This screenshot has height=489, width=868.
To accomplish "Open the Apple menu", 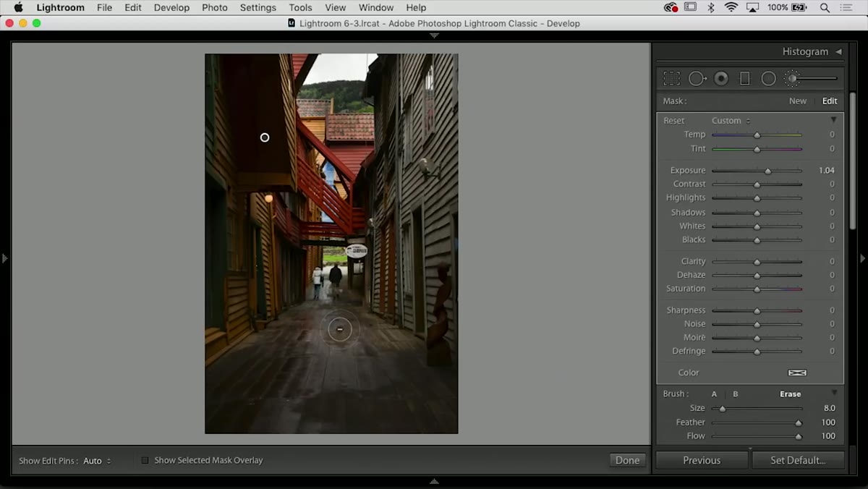I will [18, 7].
